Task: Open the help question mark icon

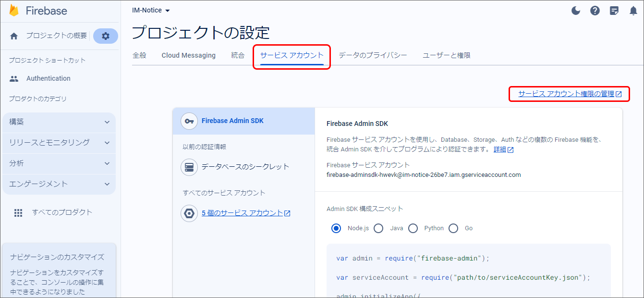Action: point(595,11)
